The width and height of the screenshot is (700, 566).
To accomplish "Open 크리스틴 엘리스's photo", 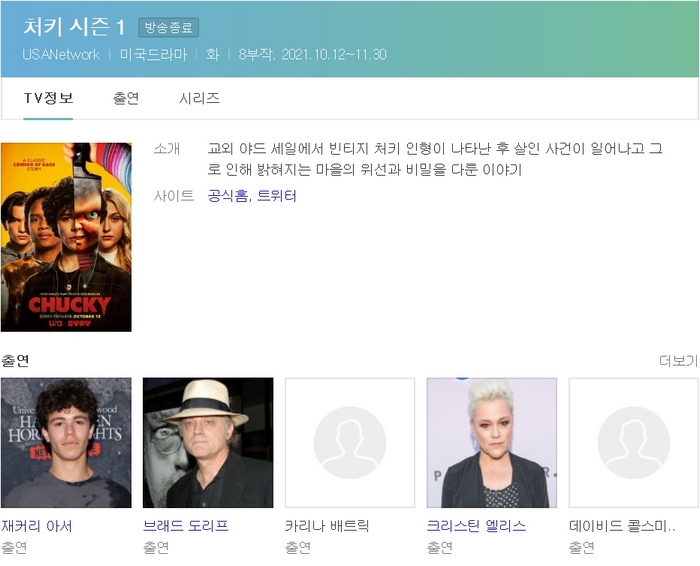I will pyautogui.click(x=492, y=443).
